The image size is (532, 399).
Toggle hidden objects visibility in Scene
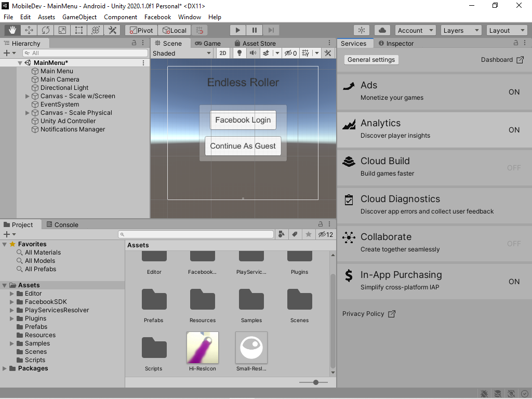[291, 54]
